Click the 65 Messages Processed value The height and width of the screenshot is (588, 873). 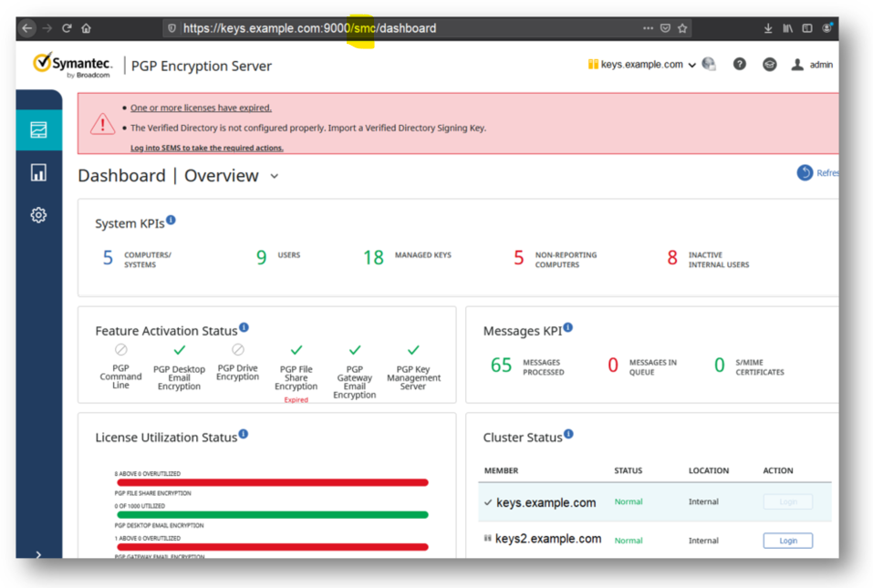[x=501, y=365]
